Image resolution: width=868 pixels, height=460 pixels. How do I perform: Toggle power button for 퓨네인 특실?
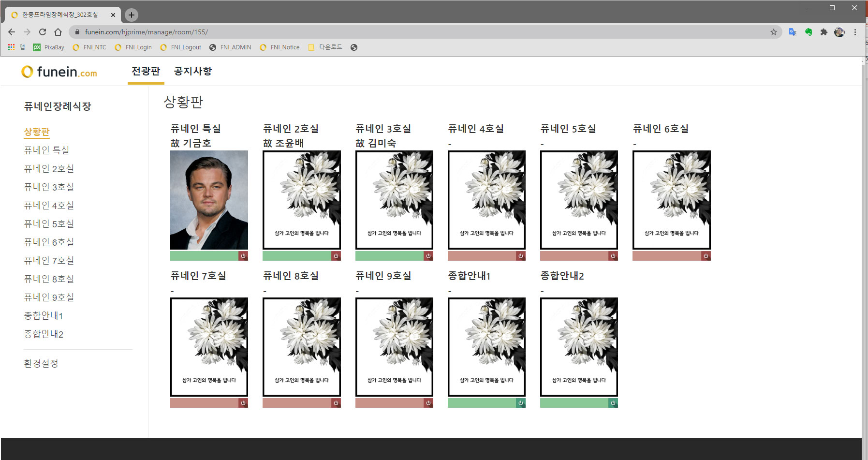pyautogui.click(x=243, y=256)
